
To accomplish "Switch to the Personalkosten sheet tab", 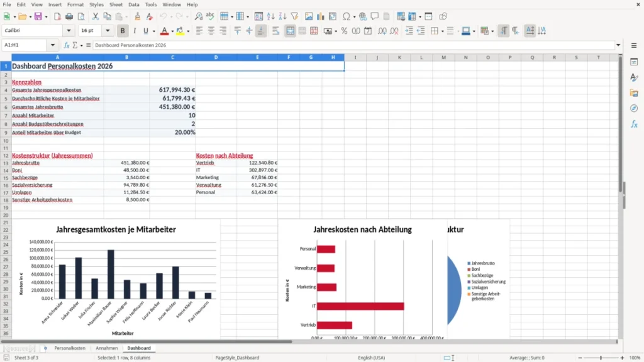I will tap(70, 348).
